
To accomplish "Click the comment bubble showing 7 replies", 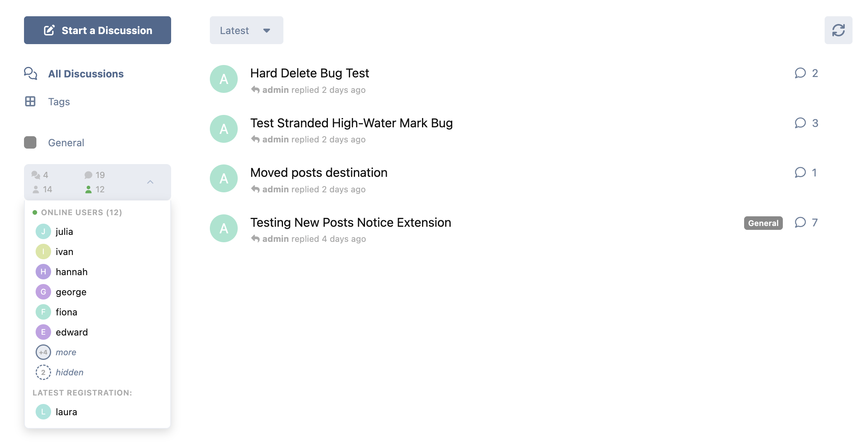I will [800, 222].
